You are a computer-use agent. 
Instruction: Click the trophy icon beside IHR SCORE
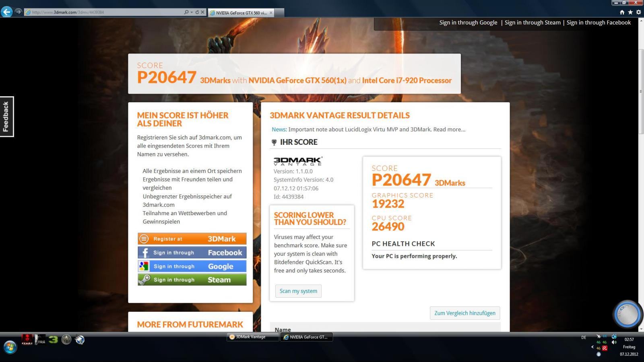274,142
